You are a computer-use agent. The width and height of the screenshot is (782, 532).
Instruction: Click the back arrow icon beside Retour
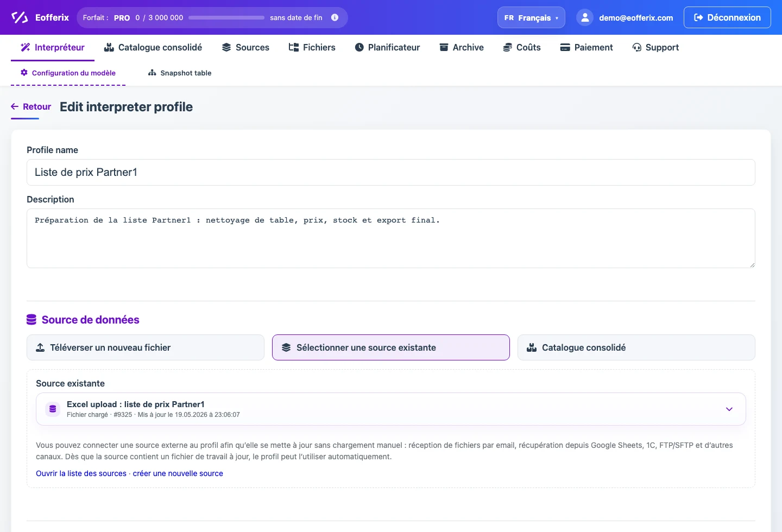click(x=15, y=106)
